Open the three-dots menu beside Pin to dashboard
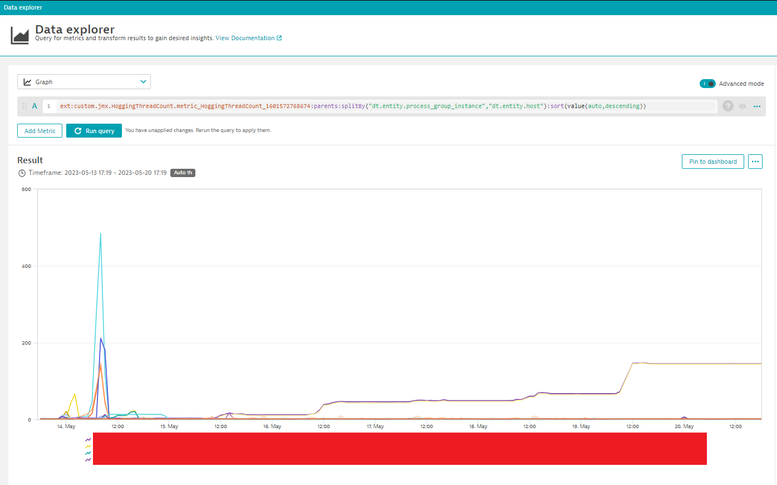The height and width of the screenshot is (485, 777). (x=755, y=162)
